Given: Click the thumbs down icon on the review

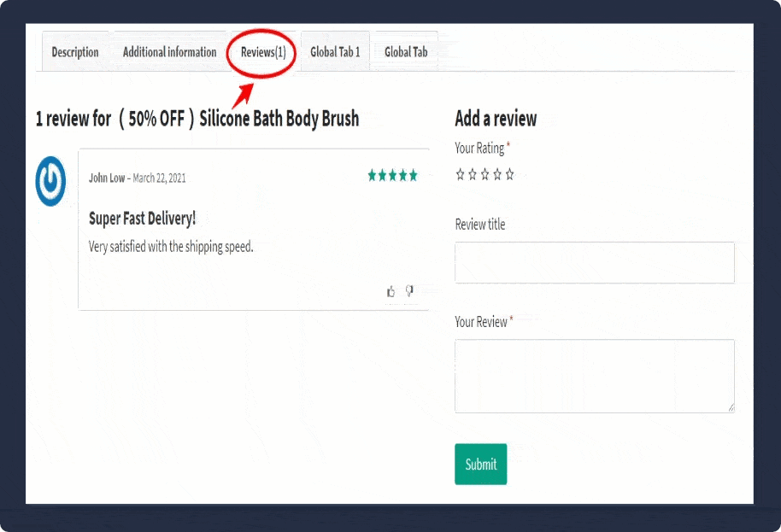Looking at the screenshot, I should click(409, 291).
